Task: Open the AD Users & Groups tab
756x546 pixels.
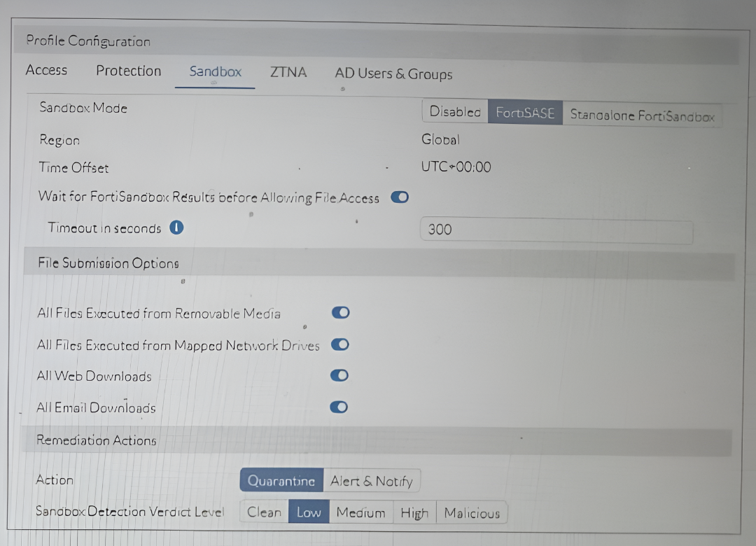Action: [393, 73]
